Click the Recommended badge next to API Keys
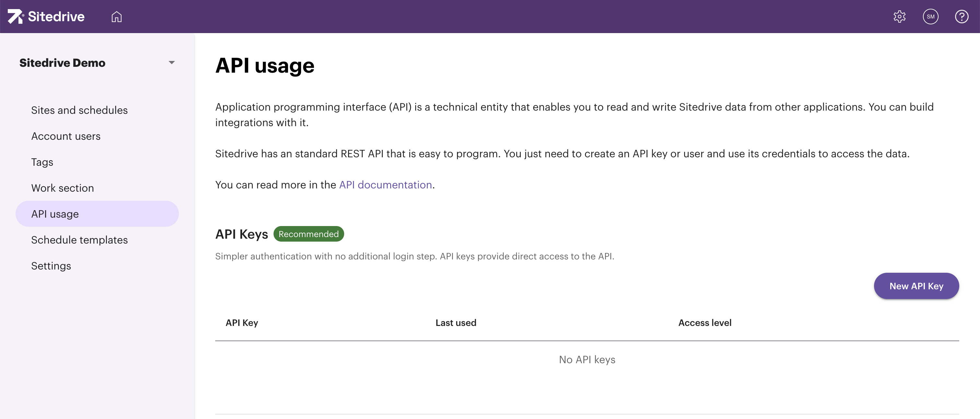Screen dimensions: 980x419 point(309,234)
